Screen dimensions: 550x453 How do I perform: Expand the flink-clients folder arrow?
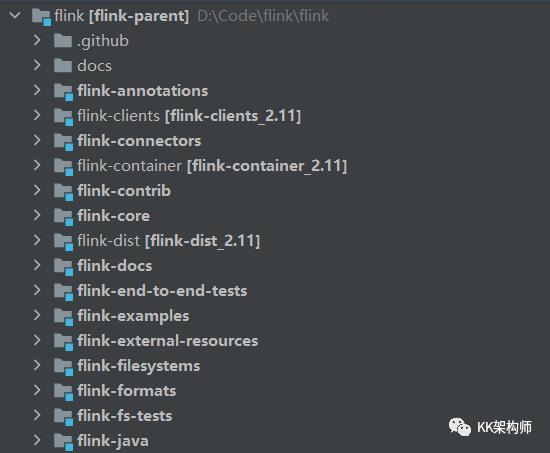(37, 115)
